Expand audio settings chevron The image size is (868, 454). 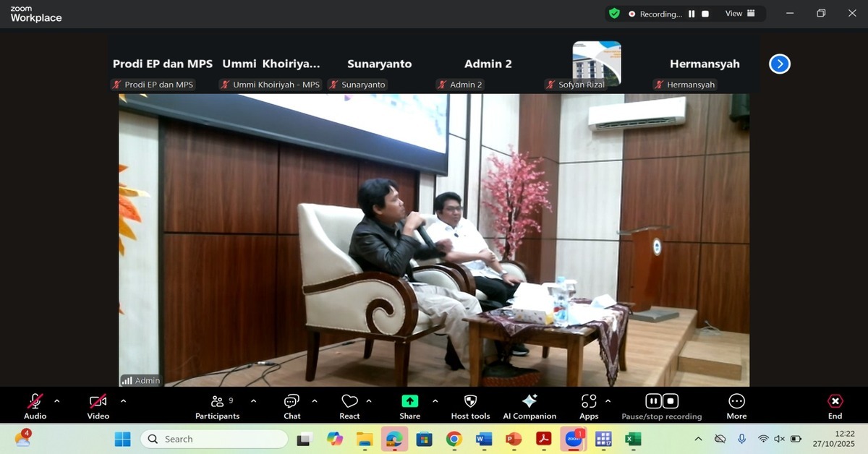(x=57, y=401)
